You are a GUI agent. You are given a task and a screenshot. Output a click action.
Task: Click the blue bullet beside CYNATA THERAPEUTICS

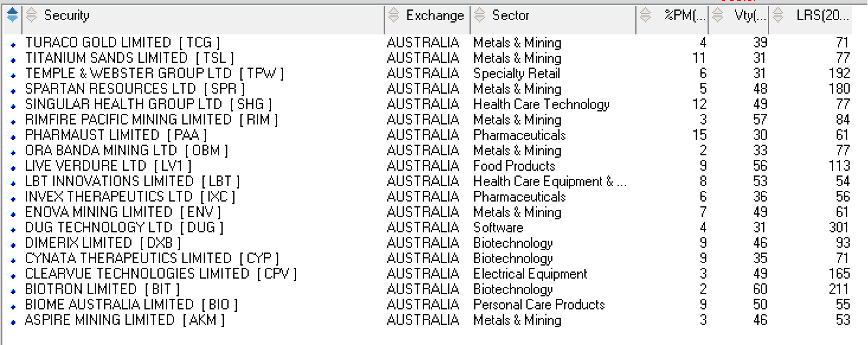13,260
